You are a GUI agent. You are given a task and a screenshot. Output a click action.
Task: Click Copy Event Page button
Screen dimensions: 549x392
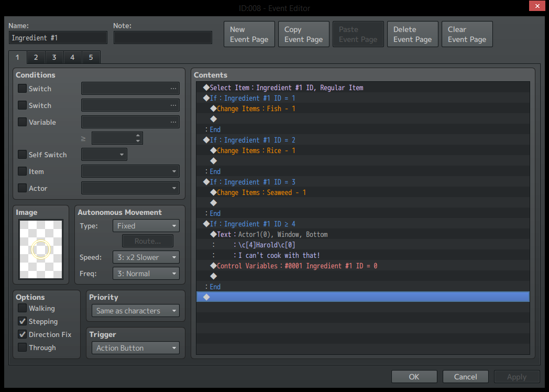pos(303,35)
